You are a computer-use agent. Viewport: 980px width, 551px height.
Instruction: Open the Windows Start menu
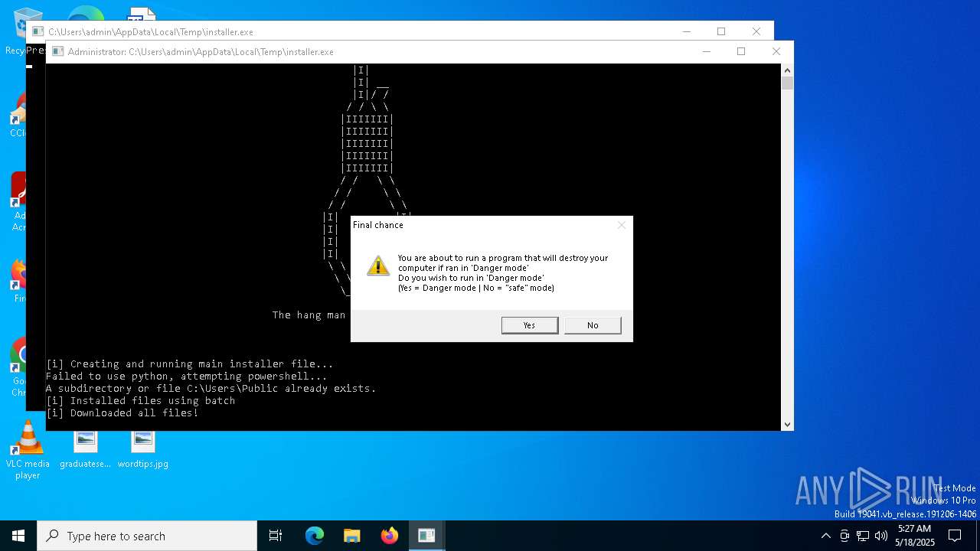18,536
